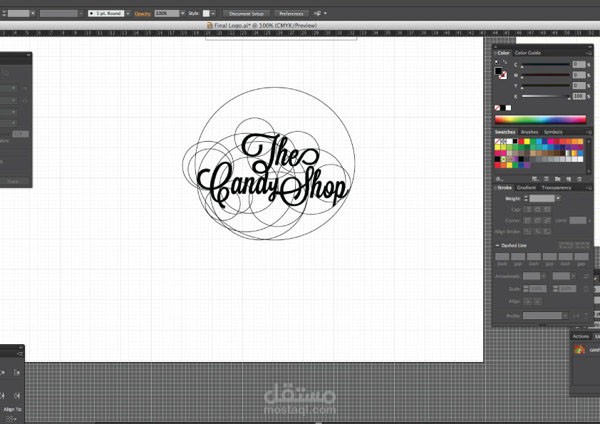The image size is (600, 424).
Task: Open dropdown next to arrange icon
Action: pyautogui.click(x=325, y=13)
